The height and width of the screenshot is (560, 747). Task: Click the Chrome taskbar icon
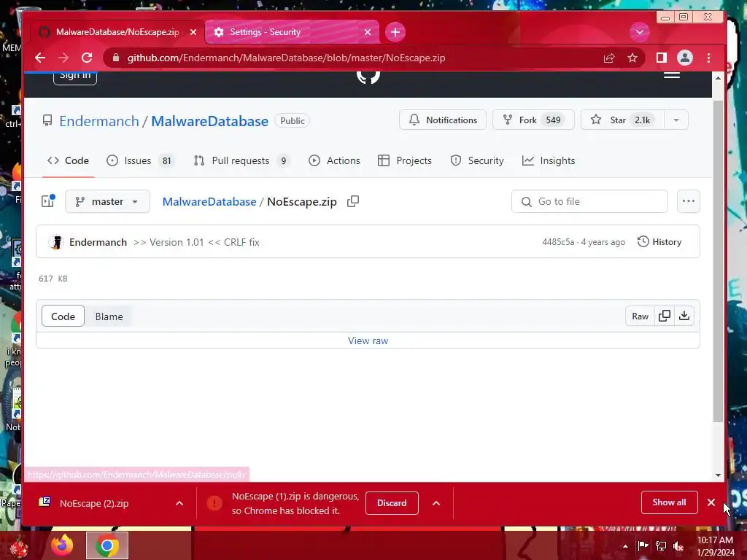pyautogui.click(x=107, y=545)
